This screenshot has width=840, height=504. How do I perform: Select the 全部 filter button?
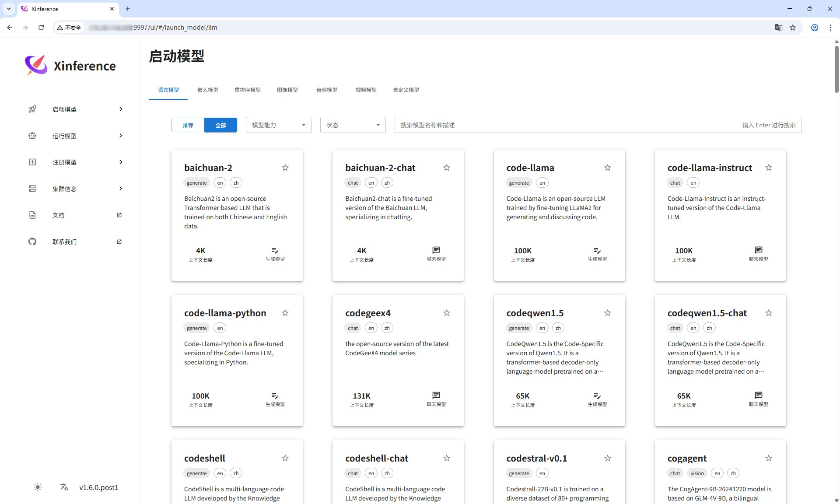click(x=220, y=125)
